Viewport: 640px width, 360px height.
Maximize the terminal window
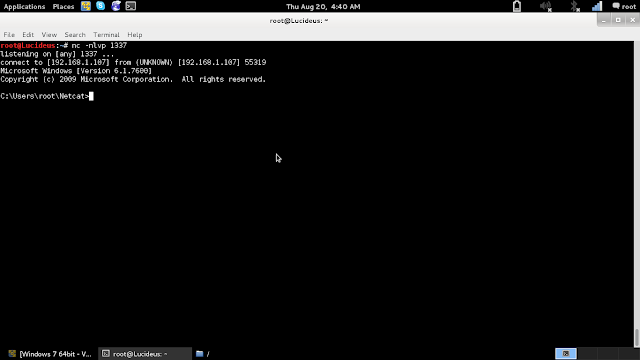coord(618,20)
